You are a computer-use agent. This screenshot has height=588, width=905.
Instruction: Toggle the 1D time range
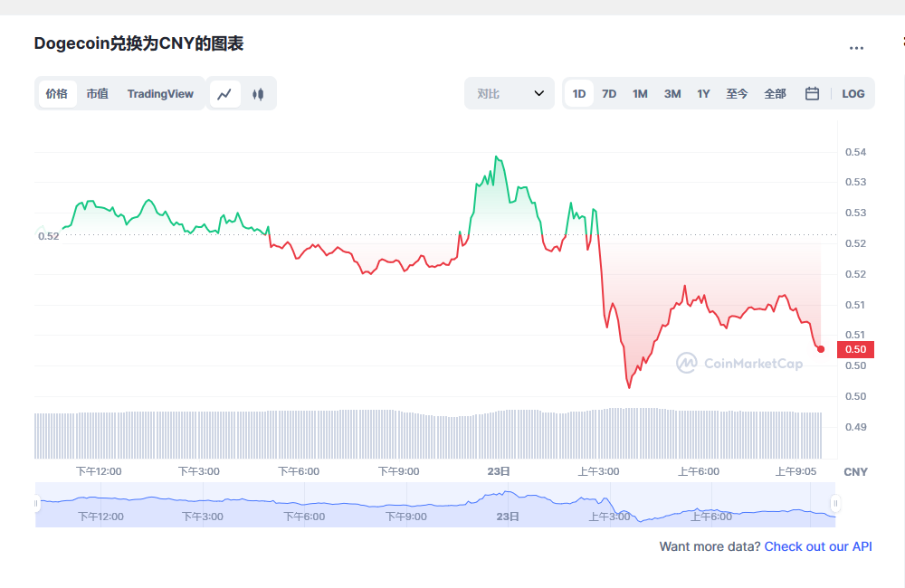[x=578, y=93]
